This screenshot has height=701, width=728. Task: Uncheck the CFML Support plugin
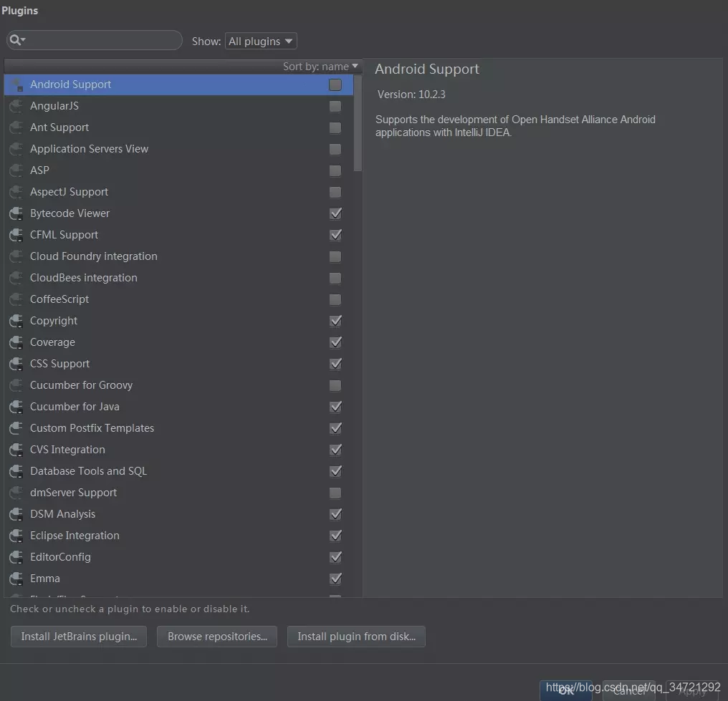(x=335, y=235)
